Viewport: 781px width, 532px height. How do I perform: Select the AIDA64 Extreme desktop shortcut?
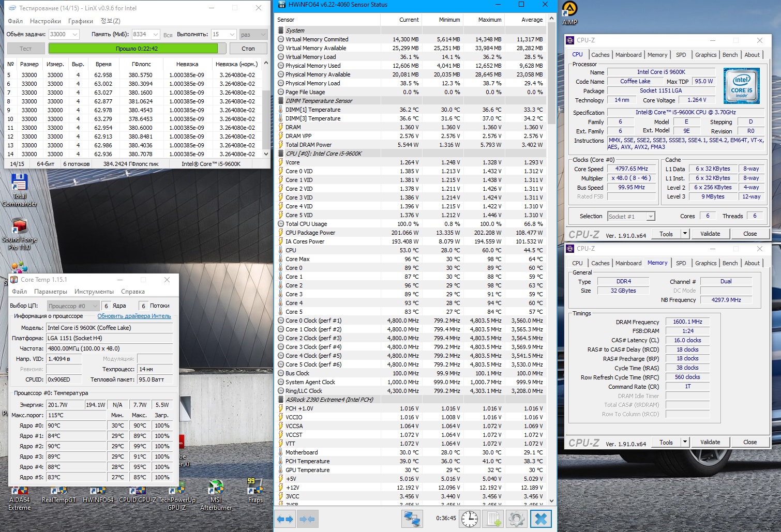point(20,497)
